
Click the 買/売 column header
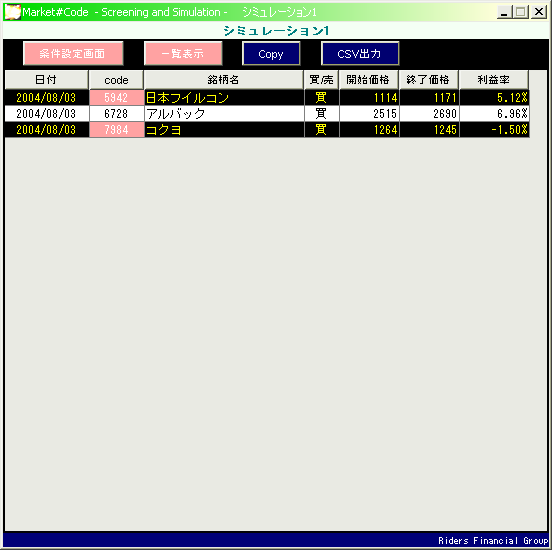(x=321, y=80)
